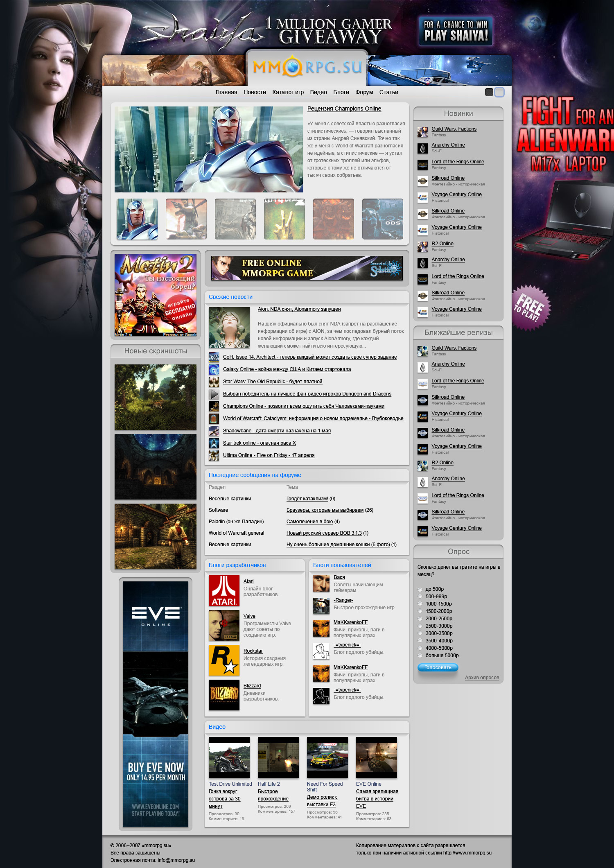Open the Архив опросов link
This screenshot has width=614, height=868.
click(x=482, y=678)
